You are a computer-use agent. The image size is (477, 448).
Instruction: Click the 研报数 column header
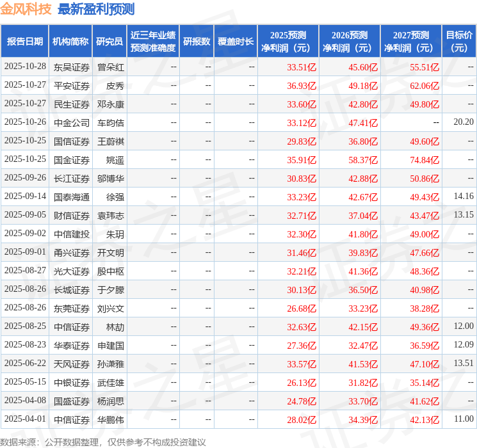[196, 42]
